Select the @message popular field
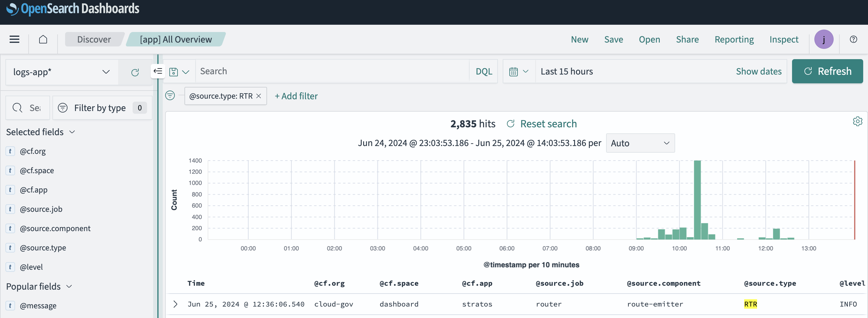This screenshot has height=318, width=868. (x=38, y=306)
